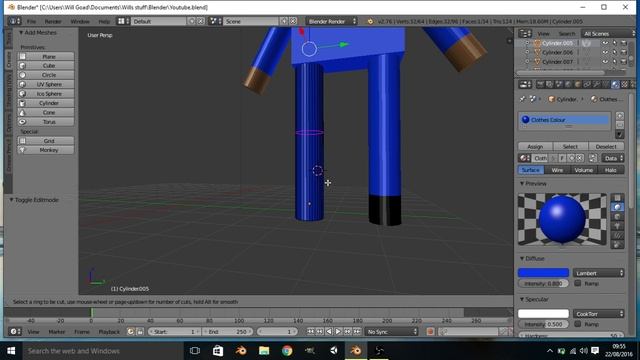Open the info editor type selector
640x360 pixels.
tap(14, 21)
